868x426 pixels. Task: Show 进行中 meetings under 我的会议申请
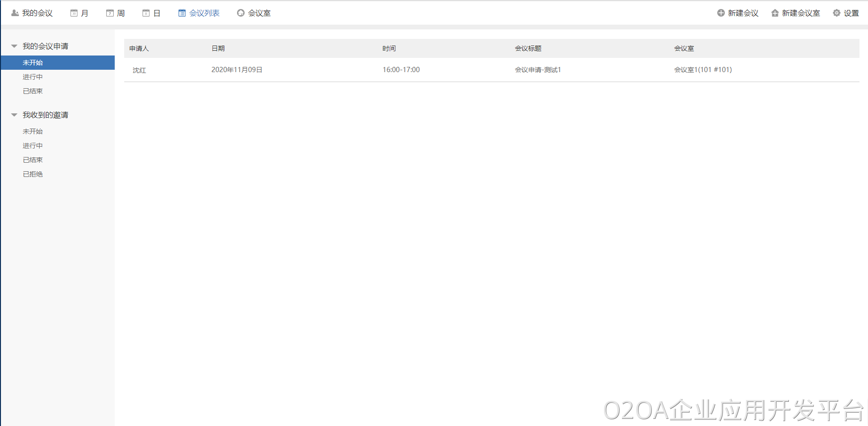pos(33,77)
